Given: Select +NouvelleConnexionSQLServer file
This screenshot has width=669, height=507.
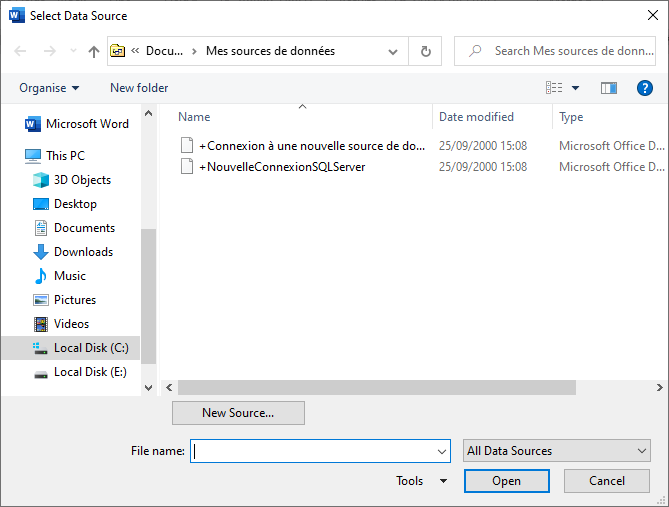Looking at the screenshot, I should pyautogui.click(x=282, y=167).
